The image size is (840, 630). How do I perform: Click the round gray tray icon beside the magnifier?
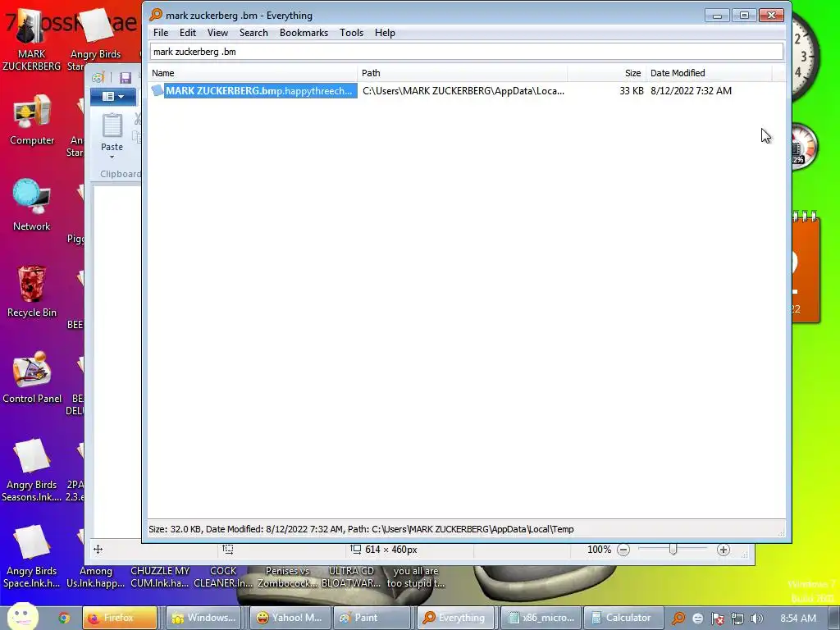click(x=697, y=619)
